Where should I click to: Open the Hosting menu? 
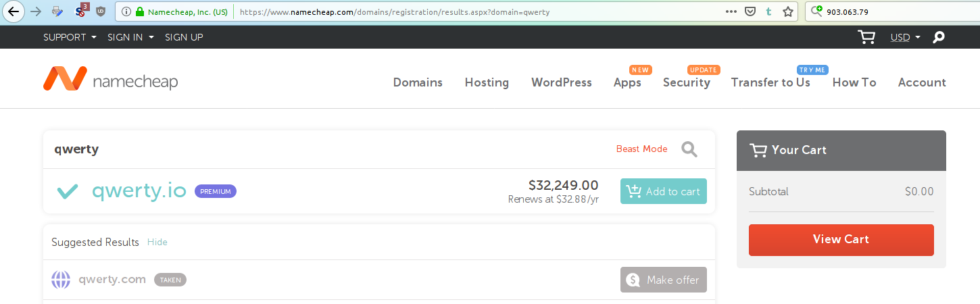[x=487, y=82]
